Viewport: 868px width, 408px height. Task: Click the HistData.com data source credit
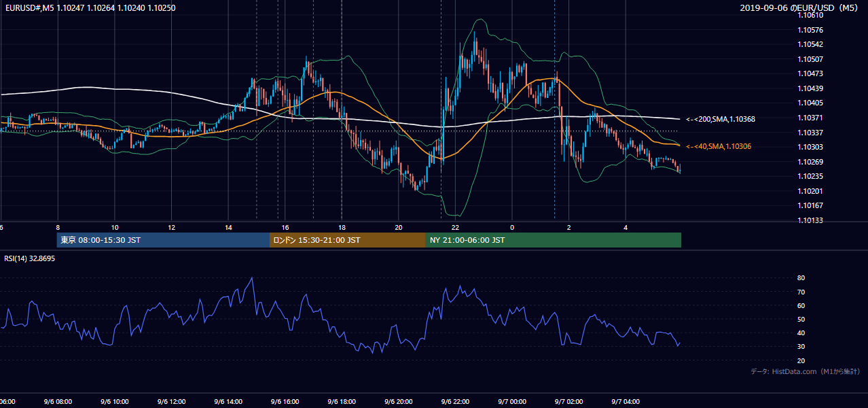point(806,371)
